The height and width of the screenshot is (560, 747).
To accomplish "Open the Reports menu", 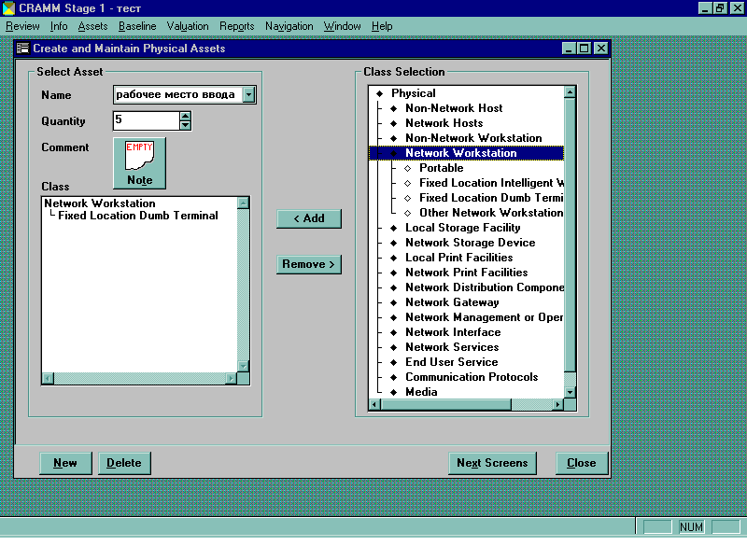I will [237, 26].
